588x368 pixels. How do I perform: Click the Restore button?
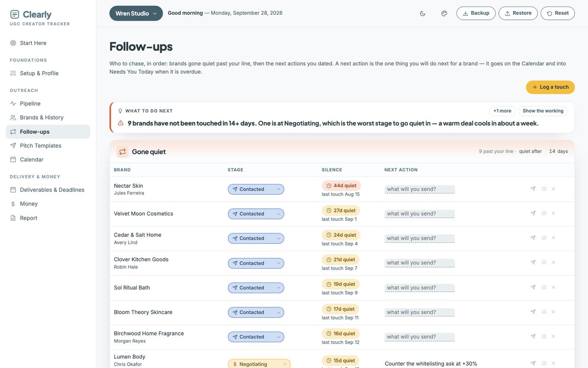[x=518, y=13]
